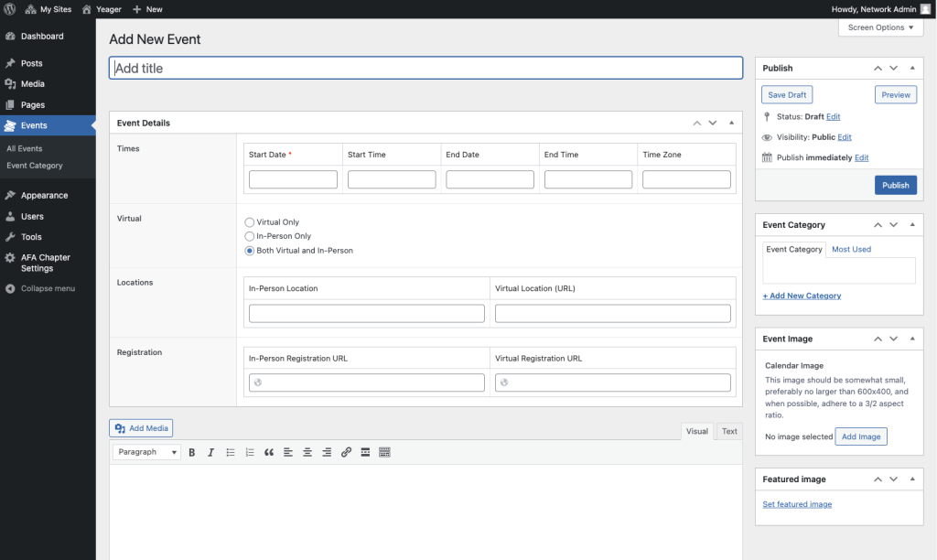937x560 pixels.
Task: Open the New content menu
Action: [x=147, y=9]
